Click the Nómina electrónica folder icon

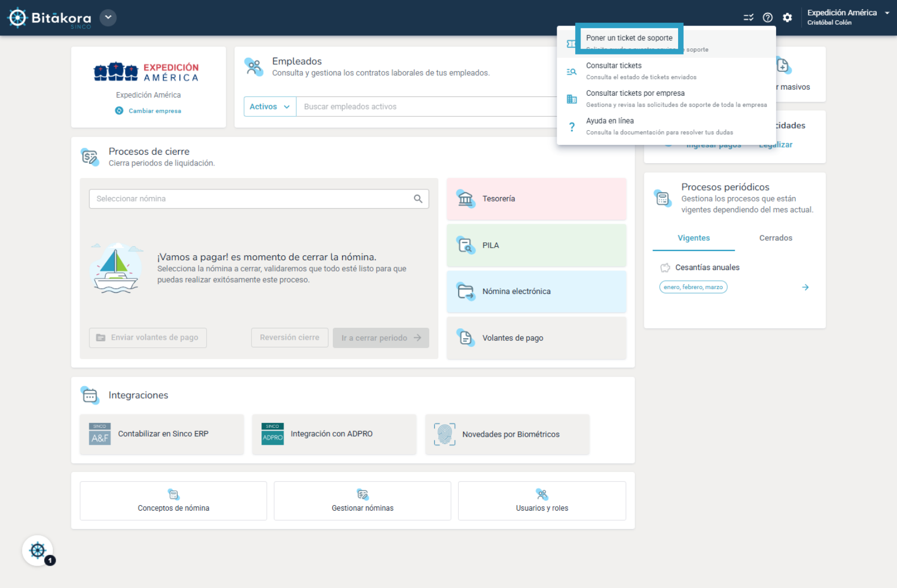466,291
